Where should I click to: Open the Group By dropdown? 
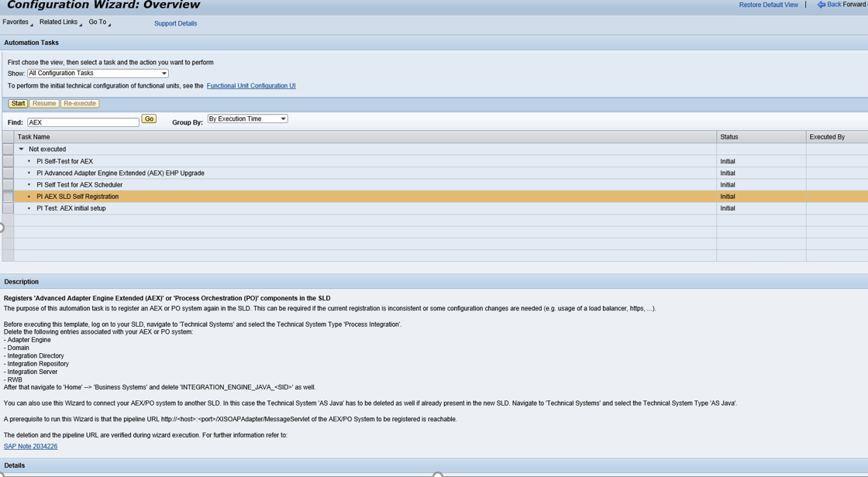point(247,118)
